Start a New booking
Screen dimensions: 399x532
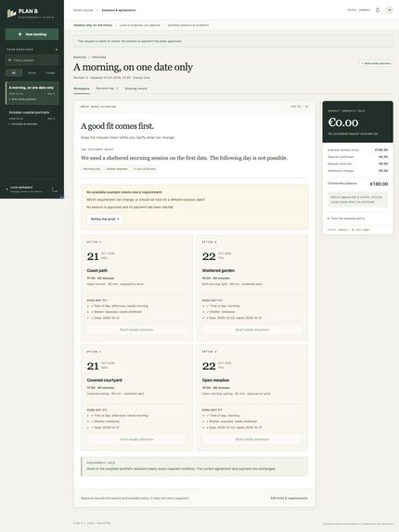(32, 34)
